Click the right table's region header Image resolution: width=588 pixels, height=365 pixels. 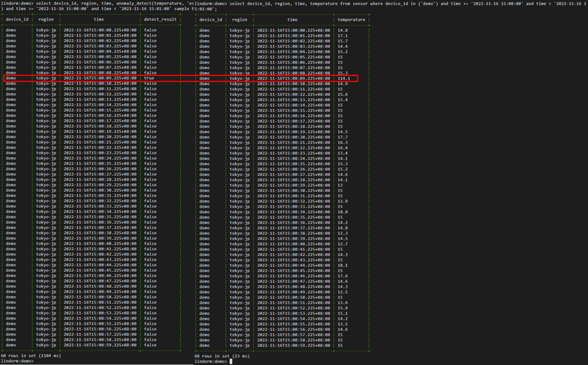click(x=239, y=19)
